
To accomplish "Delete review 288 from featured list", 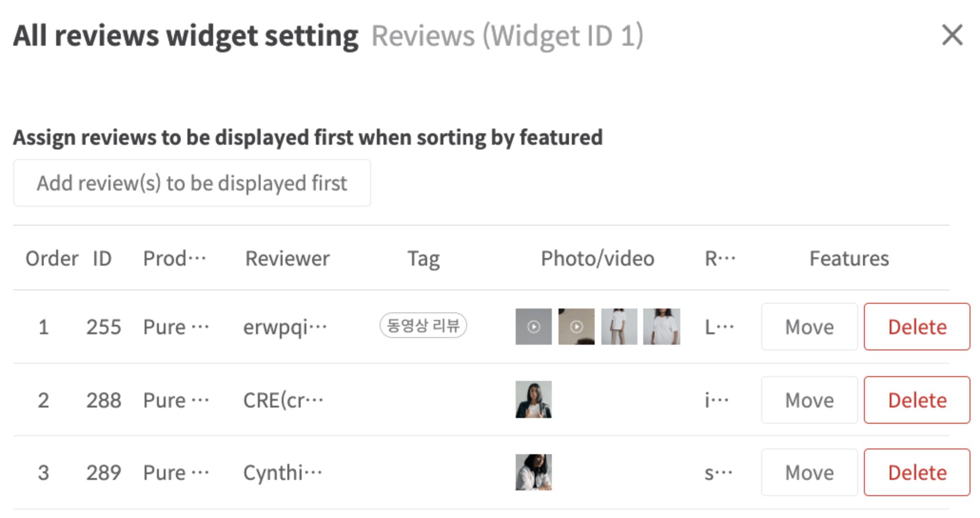I will pos(917,400).
